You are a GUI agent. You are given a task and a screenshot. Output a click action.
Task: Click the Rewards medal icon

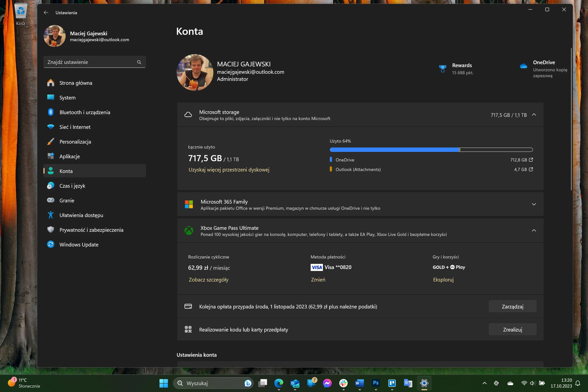click(442, 69)
